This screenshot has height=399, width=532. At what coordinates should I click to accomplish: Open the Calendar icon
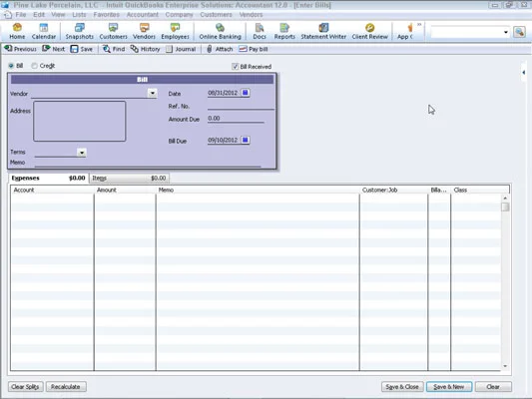44,31
